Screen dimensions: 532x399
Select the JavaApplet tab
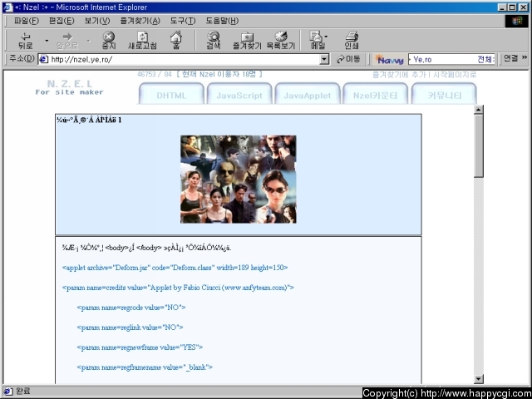click(x=307, y=94)
